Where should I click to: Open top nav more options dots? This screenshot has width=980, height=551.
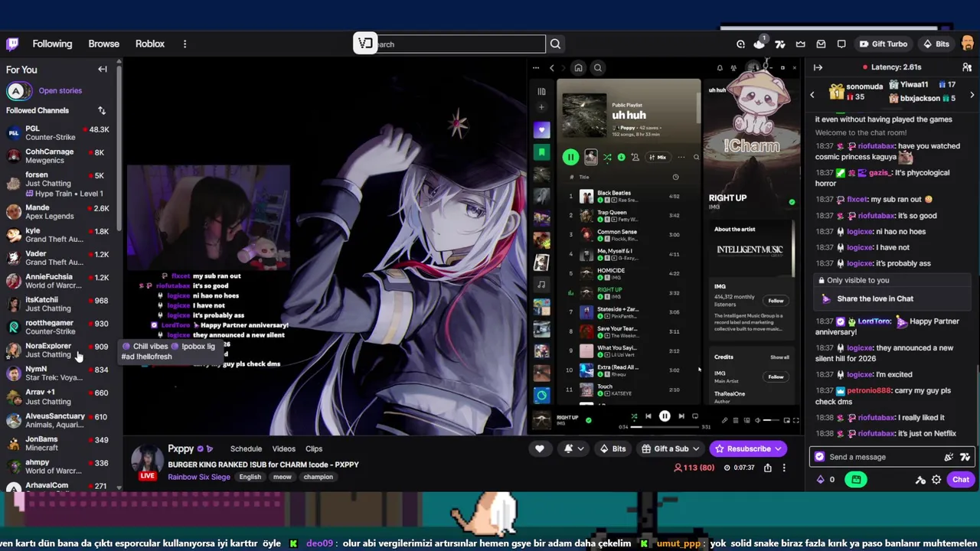(185, 44)
